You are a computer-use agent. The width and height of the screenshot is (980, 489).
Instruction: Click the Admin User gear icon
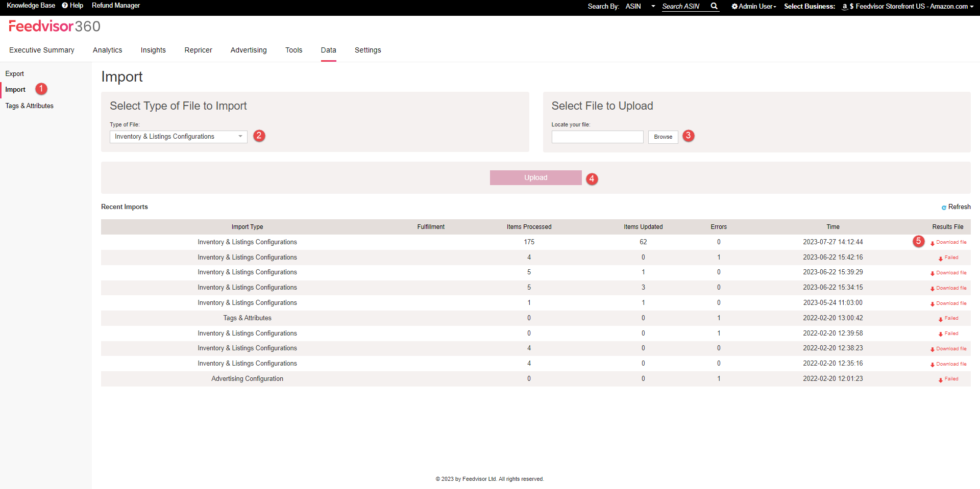click(734, 6)
